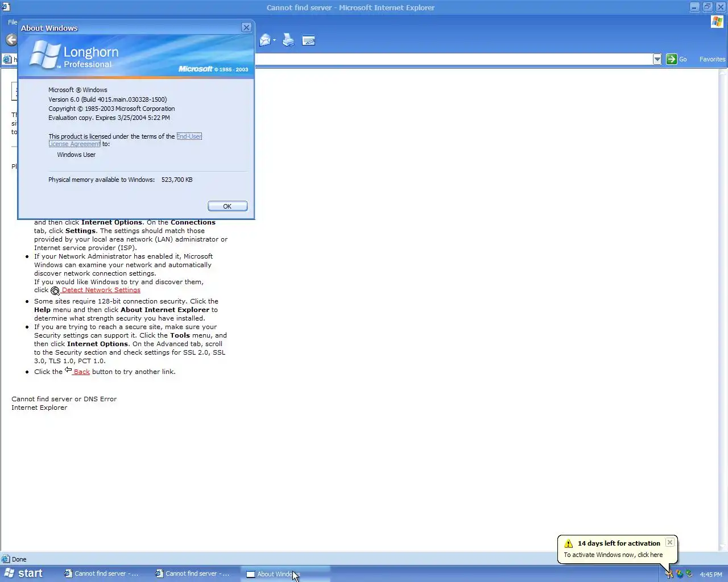The image size is (728, 582).
Task: Click the 'Evaluation copy. Expires' line
Action: click(109, 118)
